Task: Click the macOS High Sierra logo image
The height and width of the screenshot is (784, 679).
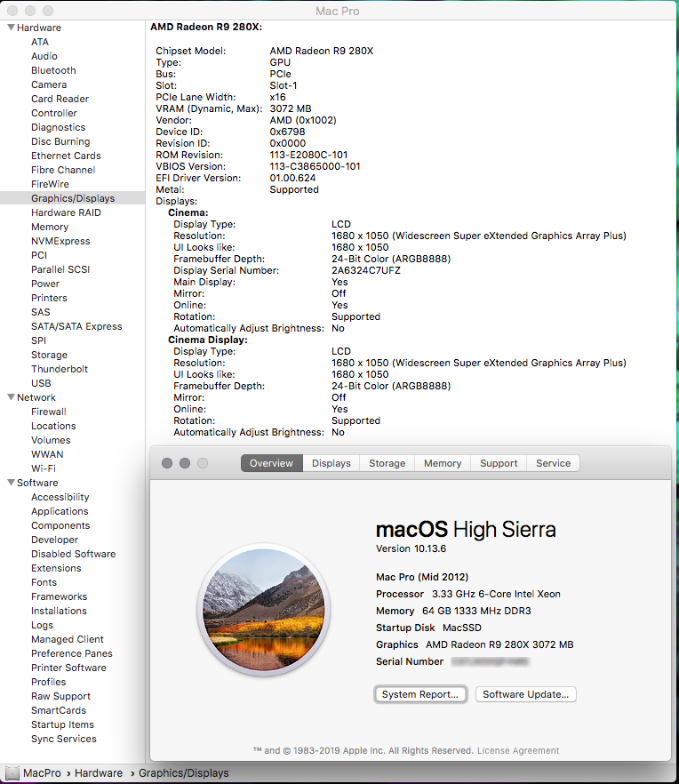Action: pyautogui.click(x=264, y=610)
